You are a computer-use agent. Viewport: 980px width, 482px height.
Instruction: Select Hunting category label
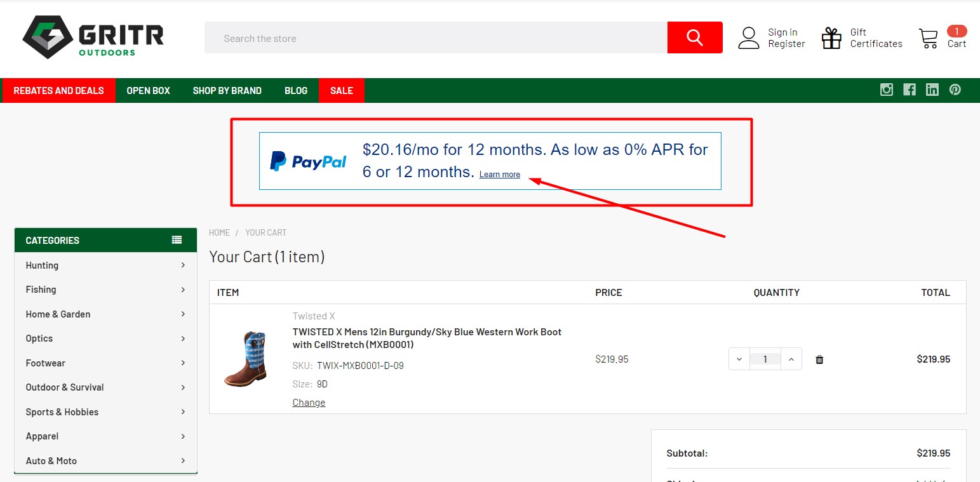click(x=42, y=265)
